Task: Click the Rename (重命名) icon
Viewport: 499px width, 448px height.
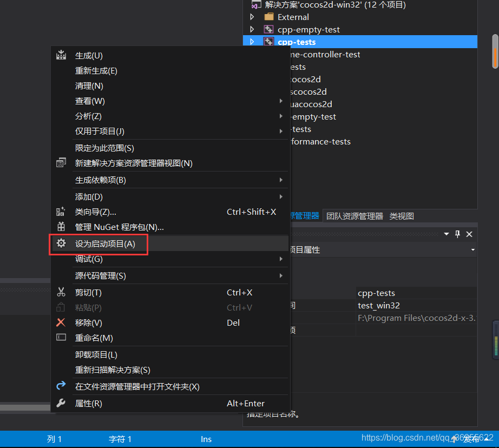Action: 61,337
